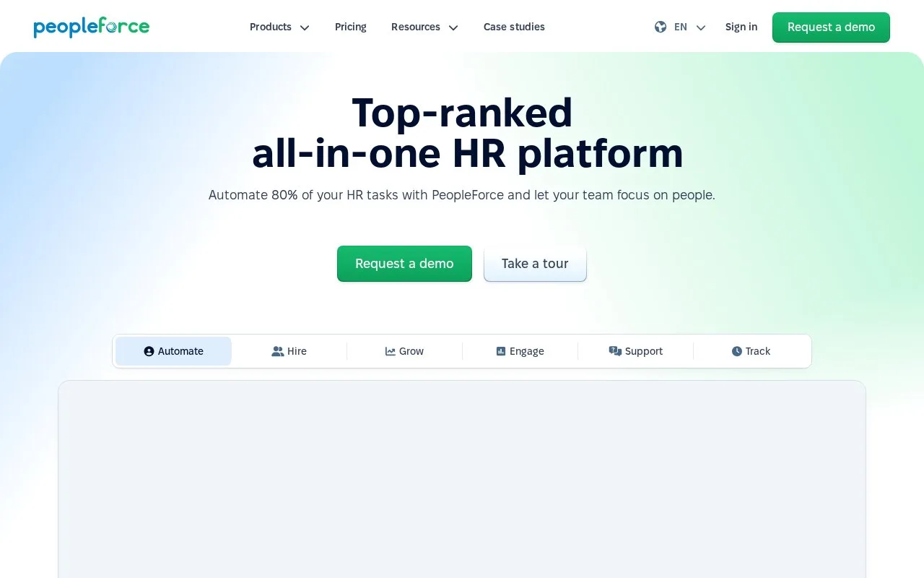Click the gray preview panel below tabs
This screenshot has width=924, height=578.
pyautogui.click(x=462, y=479)
